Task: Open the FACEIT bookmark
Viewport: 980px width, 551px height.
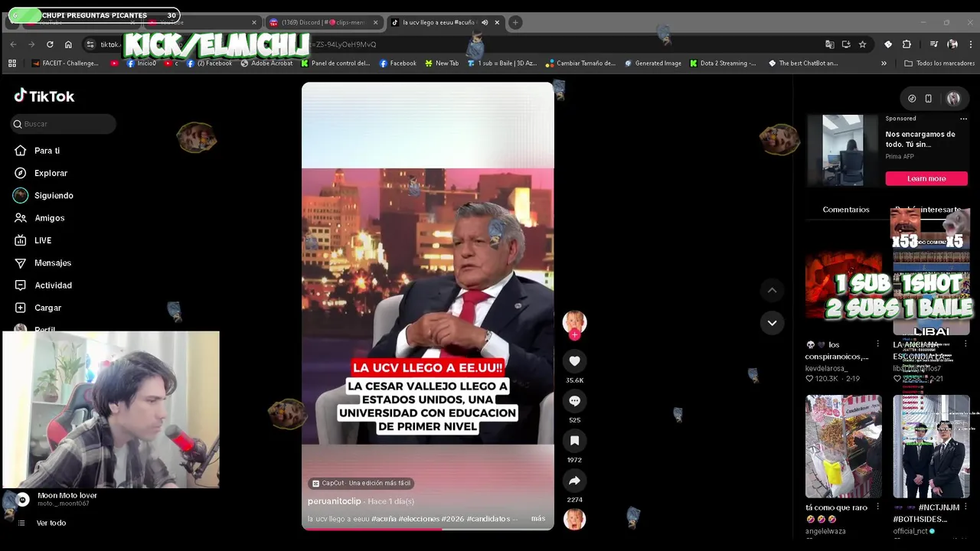Action: coord(65,64)
